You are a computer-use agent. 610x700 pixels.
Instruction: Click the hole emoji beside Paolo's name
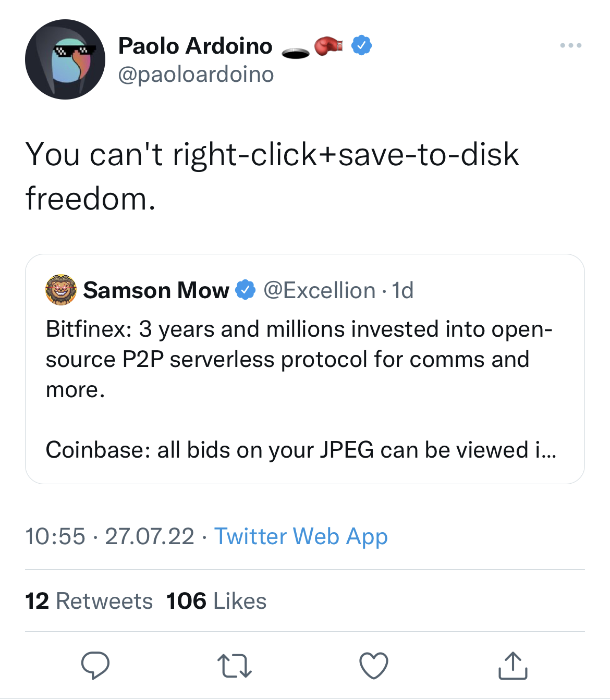[296, 52]
